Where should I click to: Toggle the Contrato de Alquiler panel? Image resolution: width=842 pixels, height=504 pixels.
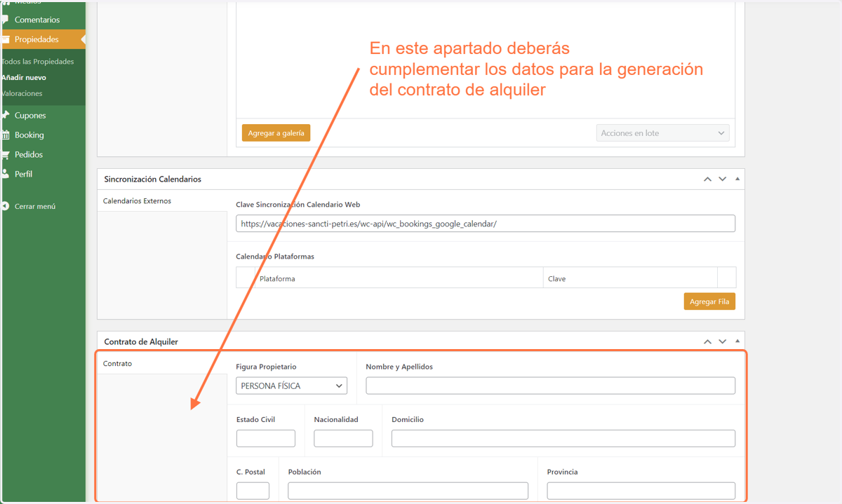tap(737, 342)
